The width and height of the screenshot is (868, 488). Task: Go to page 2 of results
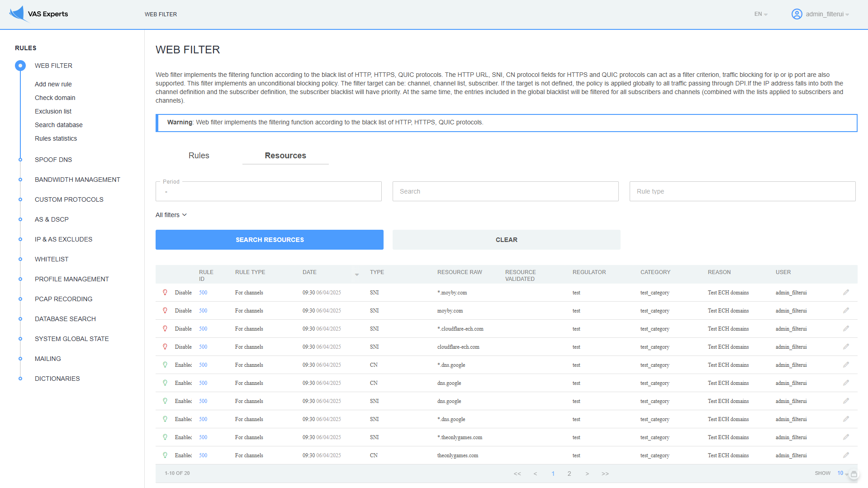[x=569, y=474]
